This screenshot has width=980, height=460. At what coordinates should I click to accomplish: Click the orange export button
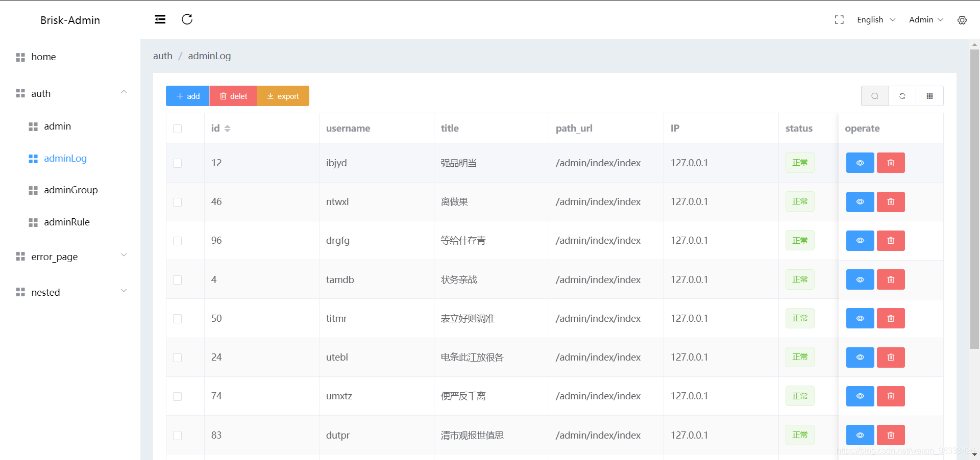283,96
